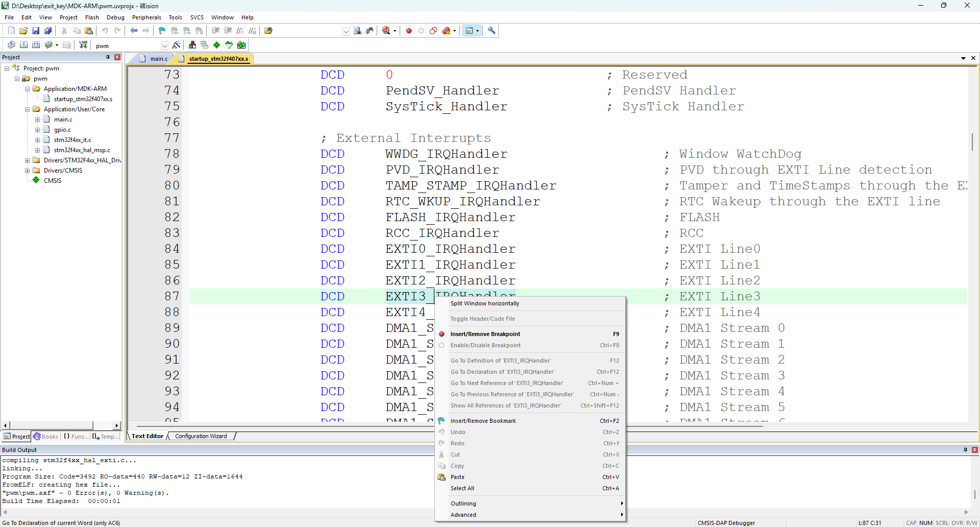The width and height of the screenshot is (980, 527).
Task: Open the window layout dropdown arrow
Action: pos(478,31)
